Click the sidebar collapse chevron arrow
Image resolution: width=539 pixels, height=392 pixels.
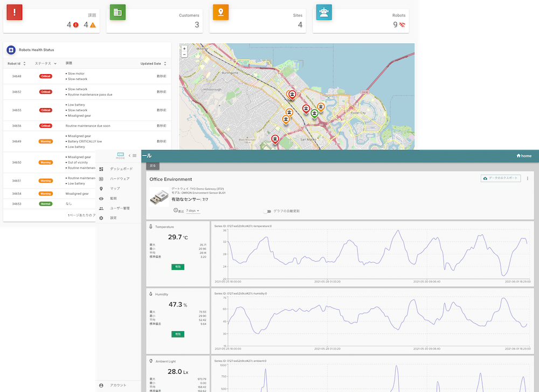click(x=129, y=156)
